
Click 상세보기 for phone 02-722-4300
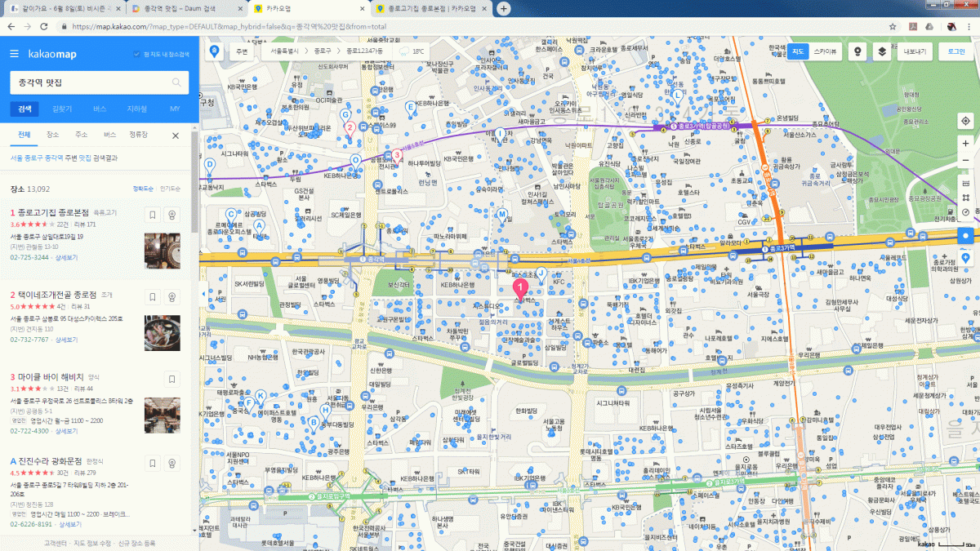tap(66, 430)
